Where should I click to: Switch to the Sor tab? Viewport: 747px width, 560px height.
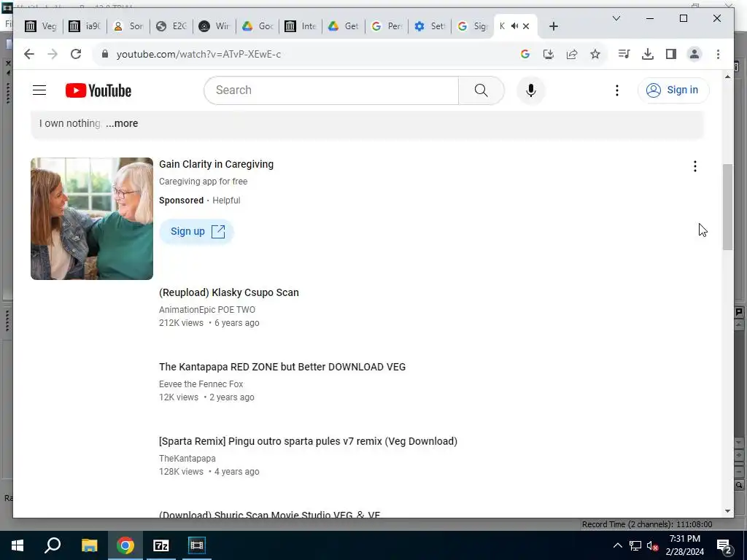[128, 26]
